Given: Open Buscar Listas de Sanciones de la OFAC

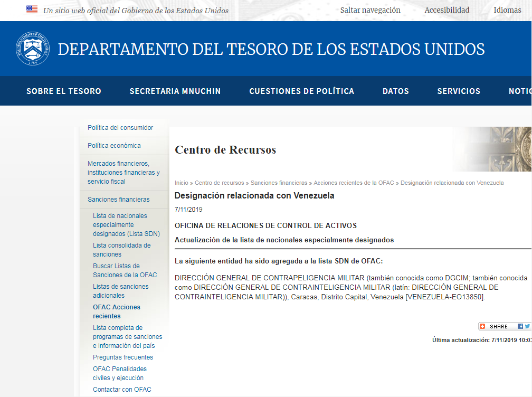Looking at the screenshot, I should [125, 270].
